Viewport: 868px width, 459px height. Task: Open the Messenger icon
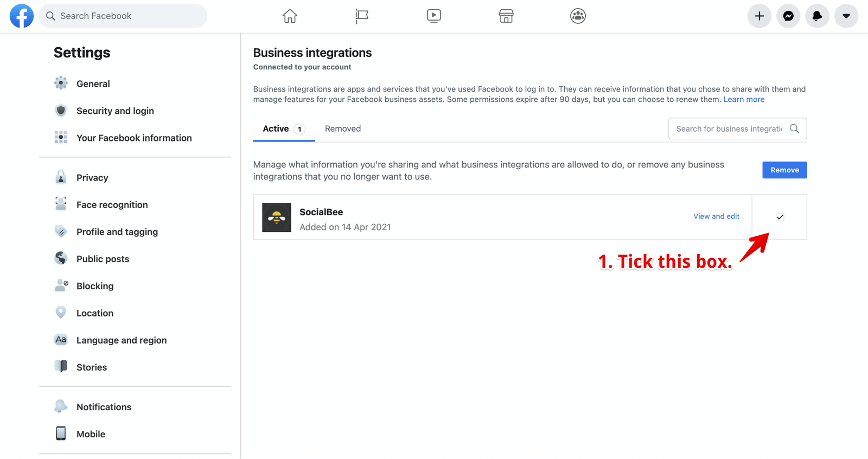(x=788, y=16)
